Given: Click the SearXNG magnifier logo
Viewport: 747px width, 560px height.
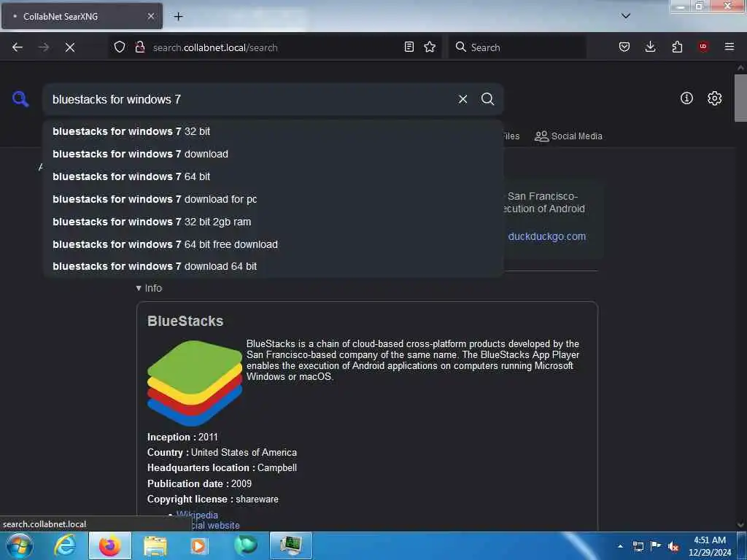Looking at the screenshot, I should tap(20, 99).
